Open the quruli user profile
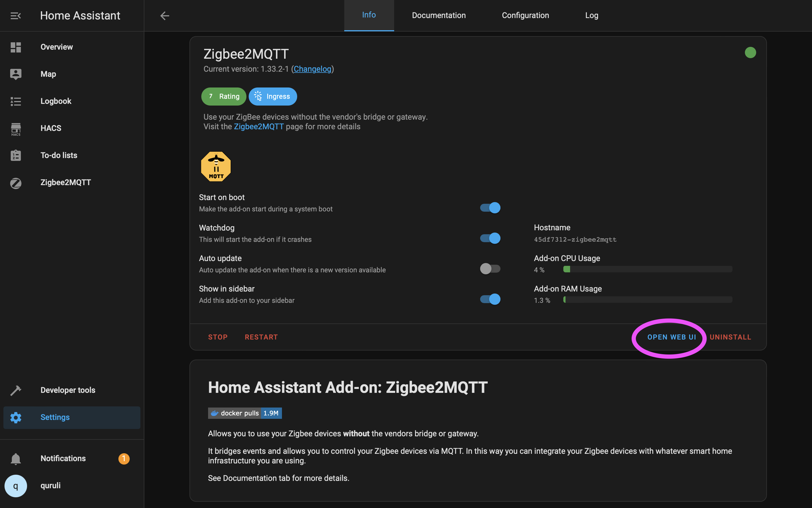Screen dimensions: 812x508 point(72,486)
